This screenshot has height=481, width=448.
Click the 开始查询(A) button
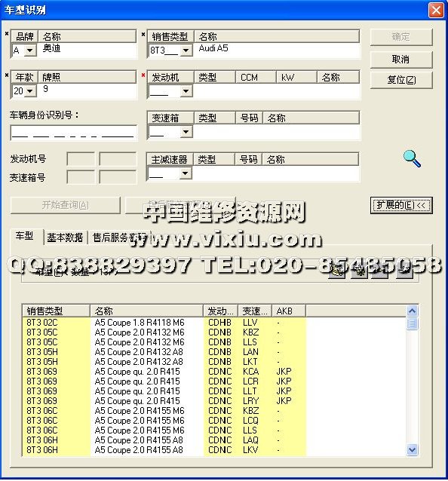coord(66,205)
